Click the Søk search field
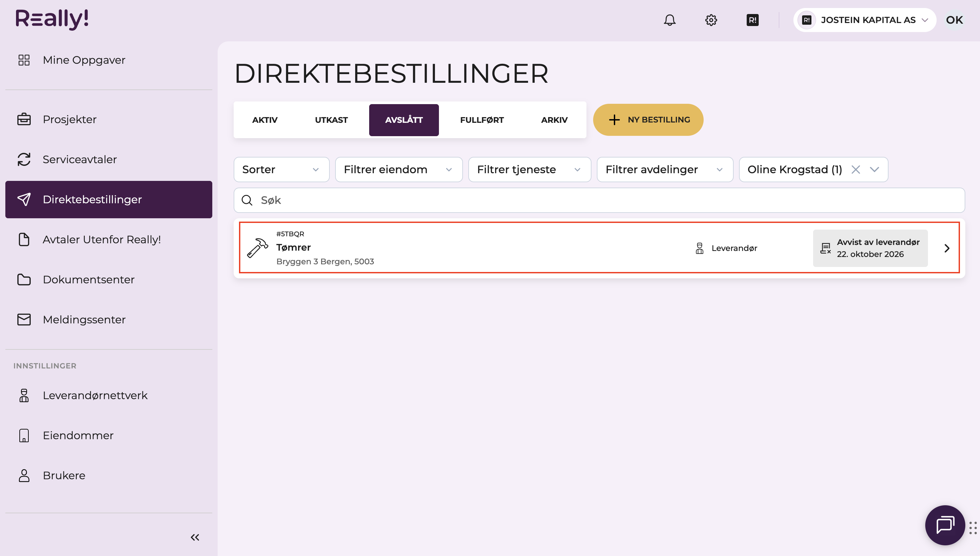 [599, 200]
